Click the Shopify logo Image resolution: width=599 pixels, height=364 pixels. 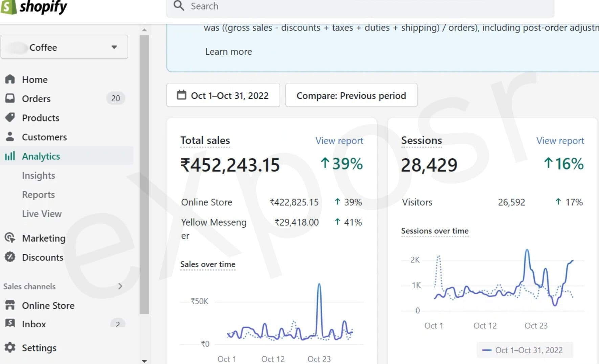click(x=34, y=7)
